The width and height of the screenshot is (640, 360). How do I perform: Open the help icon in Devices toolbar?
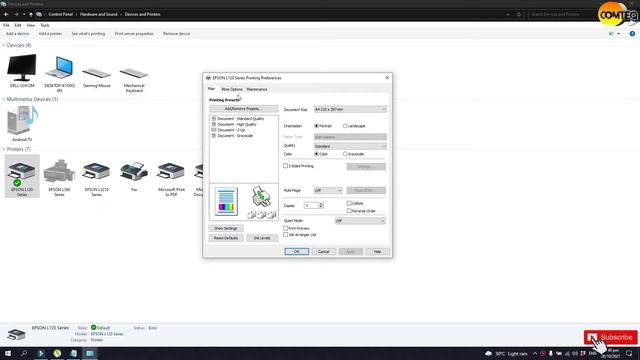pyautogui.click(x=632, y=33)
